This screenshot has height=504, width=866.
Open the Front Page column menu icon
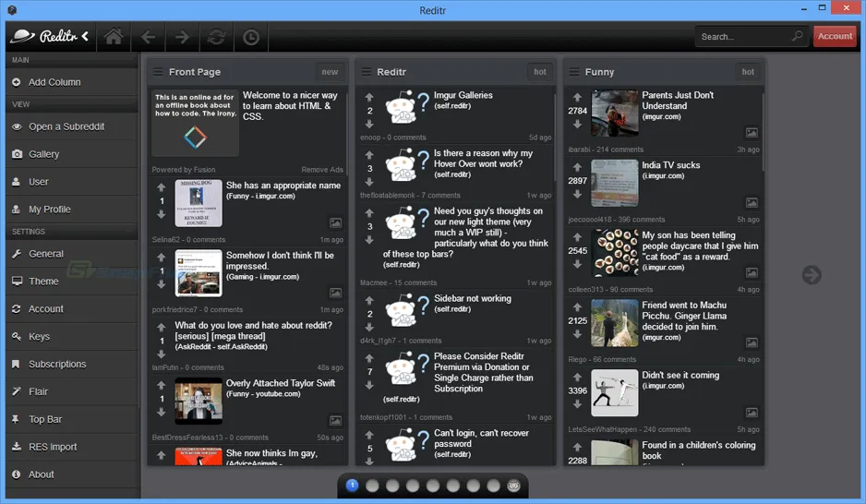click(158, 72)
